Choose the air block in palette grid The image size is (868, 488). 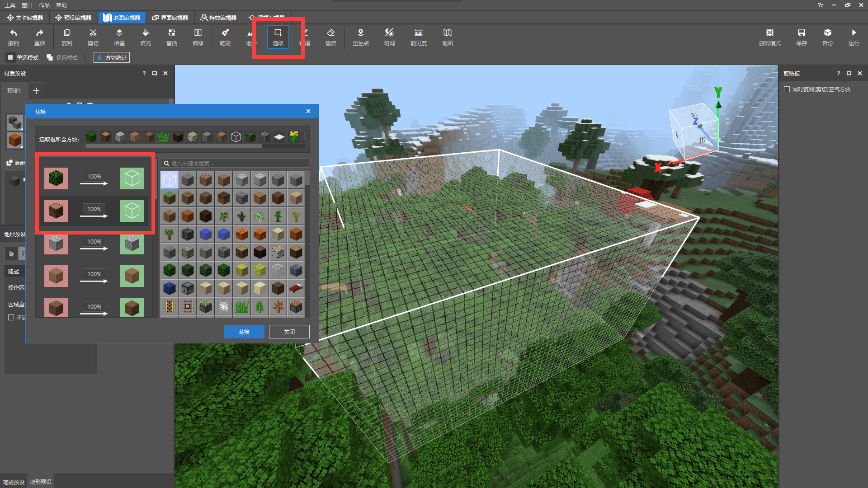[170, 180]
